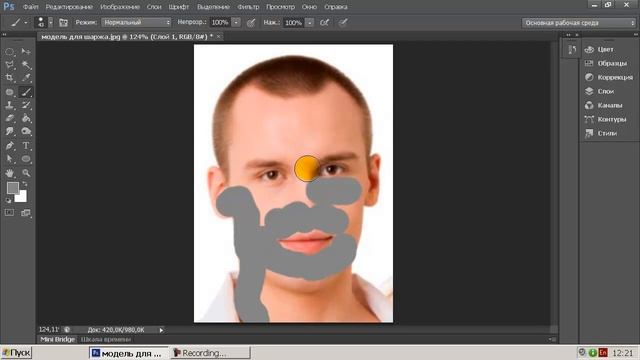Screen dimensions: 640x360
Task: Select the Clone Stamp tool
Action: point(10,105)
